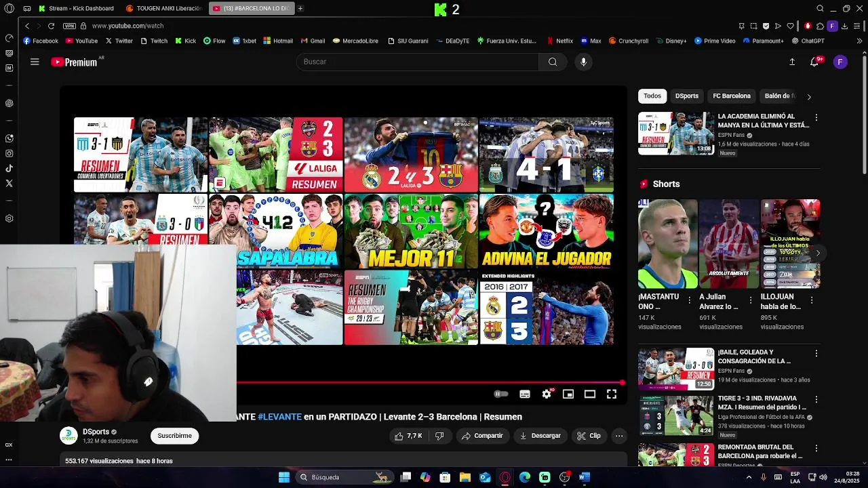Dislike the video
868x488 pixels.
coord(439,436)
